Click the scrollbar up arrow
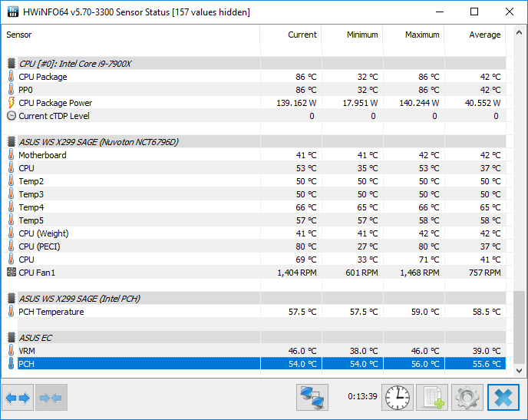Viewport: 528px width, 420px height. [519, 33]
